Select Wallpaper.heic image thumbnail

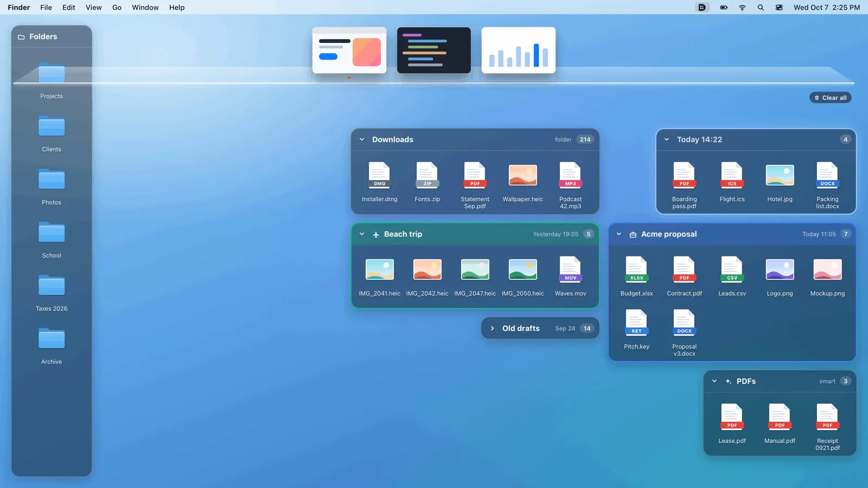(523, 182)
